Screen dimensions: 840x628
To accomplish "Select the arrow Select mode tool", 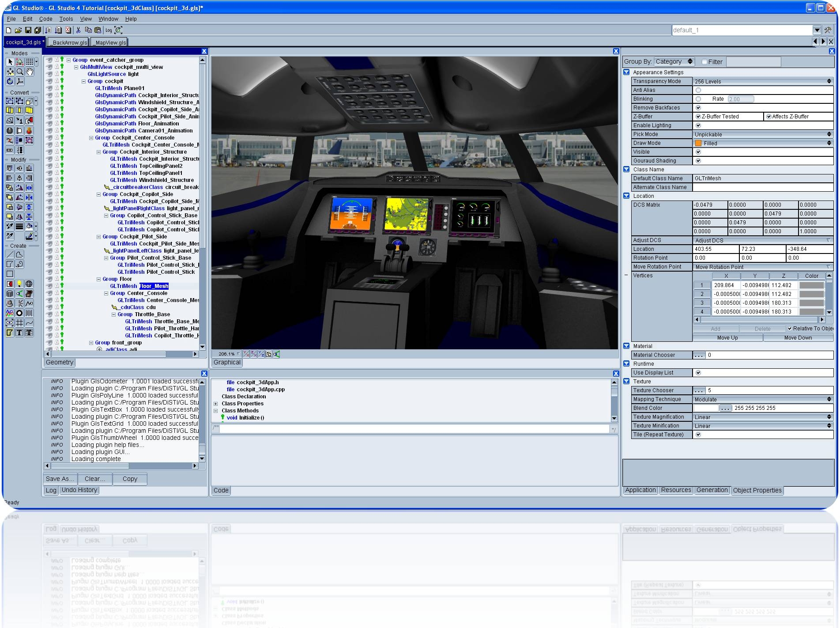I will click(10, 62).
